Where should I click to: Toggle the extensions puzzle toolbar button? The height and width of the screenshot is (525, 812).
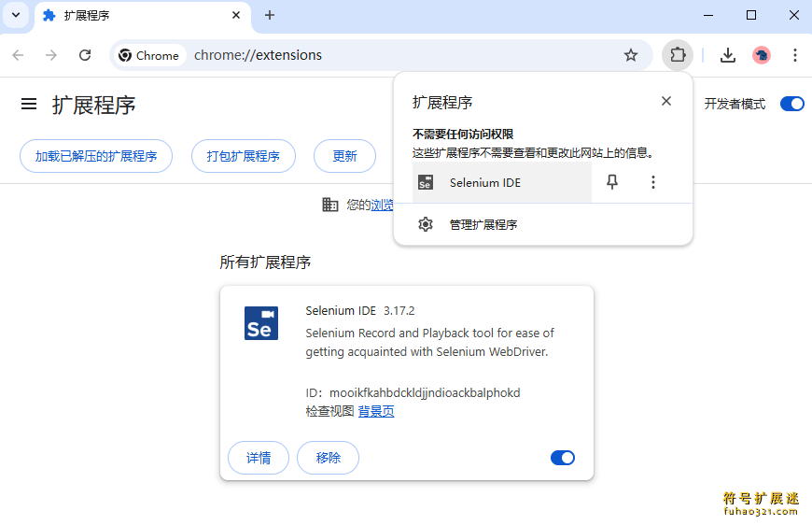pyautogui.click(x=678, y=55)
